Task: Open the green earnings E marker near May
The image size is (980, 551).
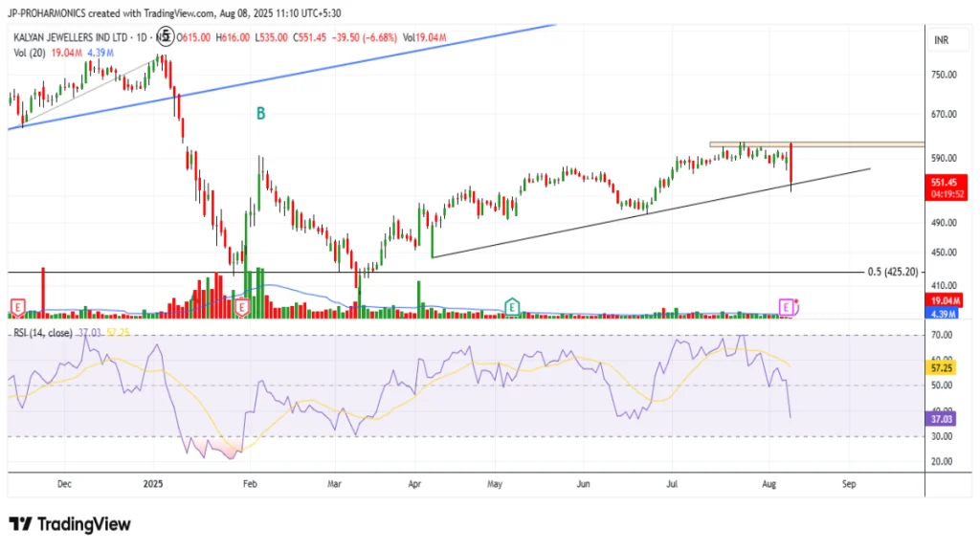Action: [512, 306]
